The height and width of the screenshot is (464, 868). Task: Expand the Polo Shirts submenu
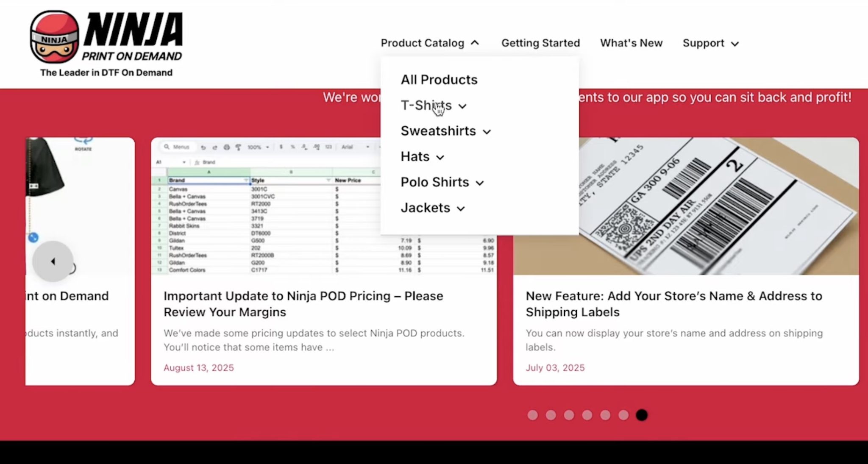480,183
